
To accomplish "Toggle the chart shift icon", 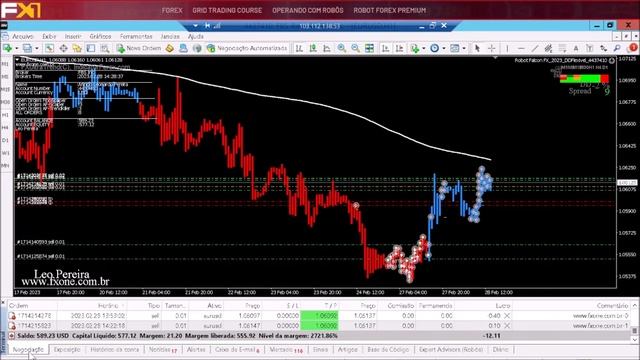I will tap(399, 49).
